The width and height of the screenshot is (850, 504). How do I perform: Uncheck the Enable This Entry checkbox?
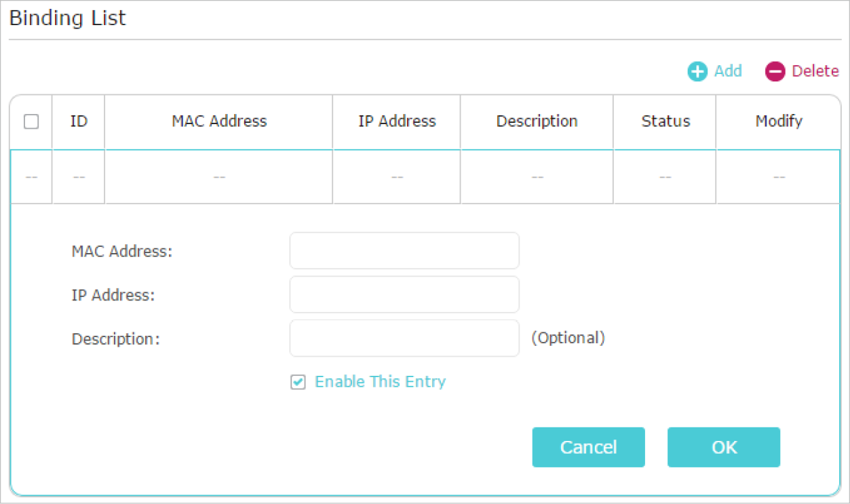click(298, 382)
